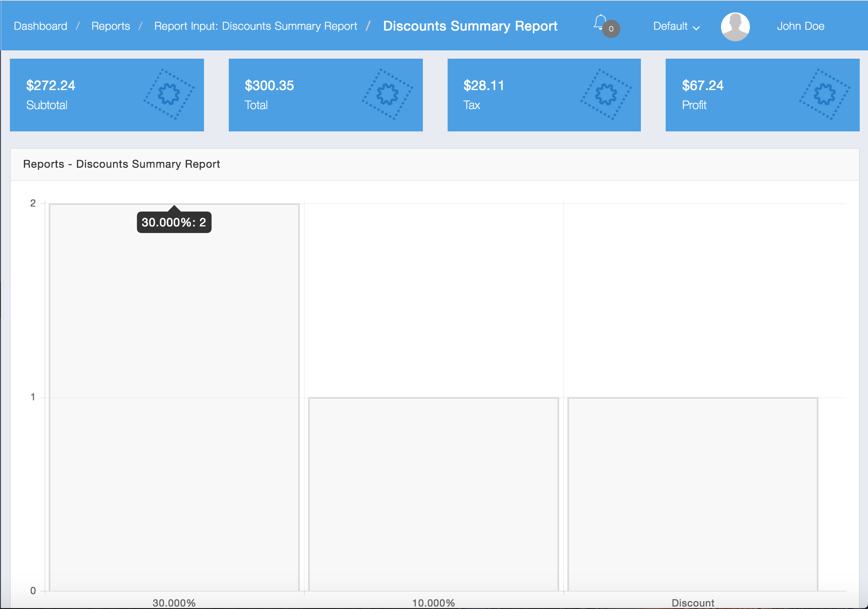
Task: Click the Profit card gear icon
Action: [x=824, y=95]
